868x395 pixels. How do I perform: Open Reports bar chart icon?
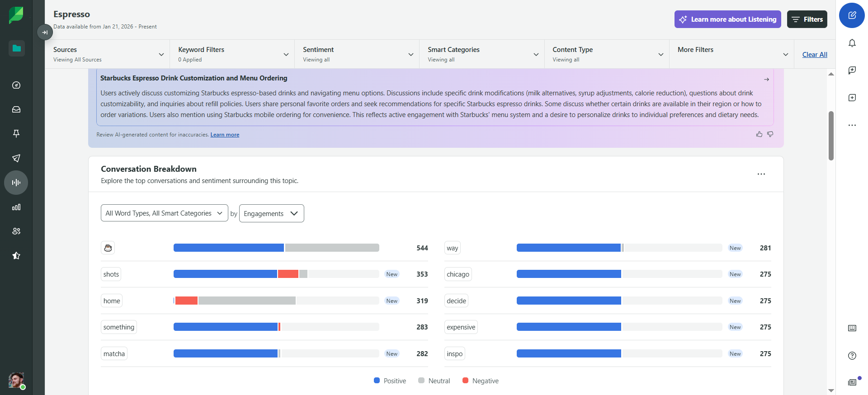16,207
